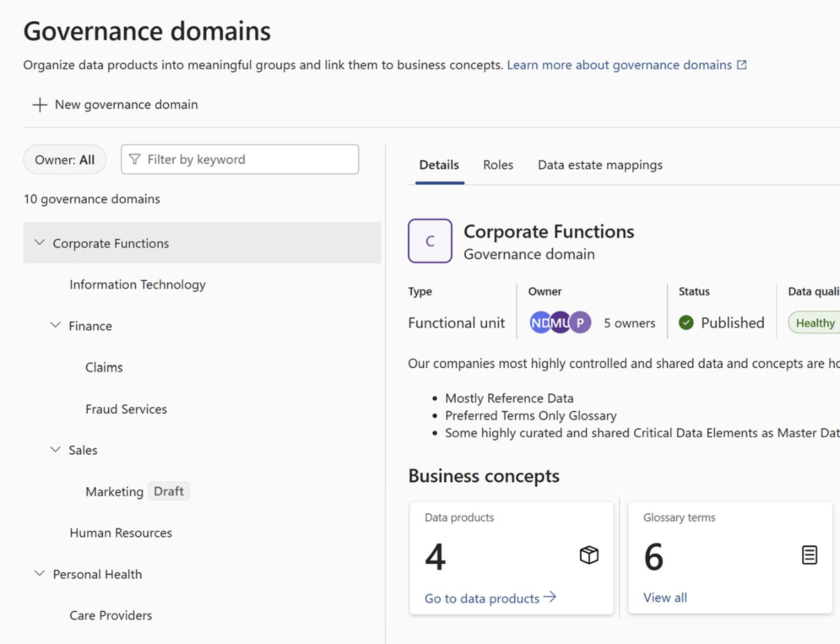The image size is (840, 644).
Task: Click the document icon on the Glossary terms card
Action: [809, 555]
